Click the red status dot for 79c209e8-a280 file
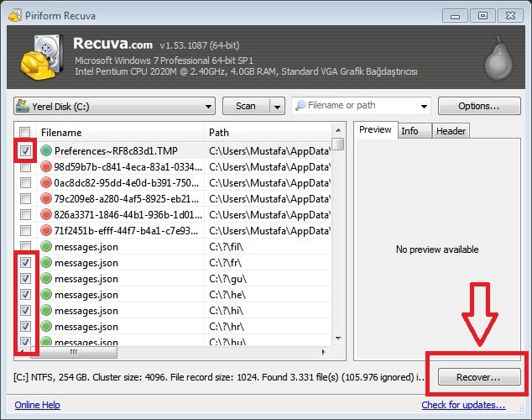The image size is (532, 420). (46, 198)
